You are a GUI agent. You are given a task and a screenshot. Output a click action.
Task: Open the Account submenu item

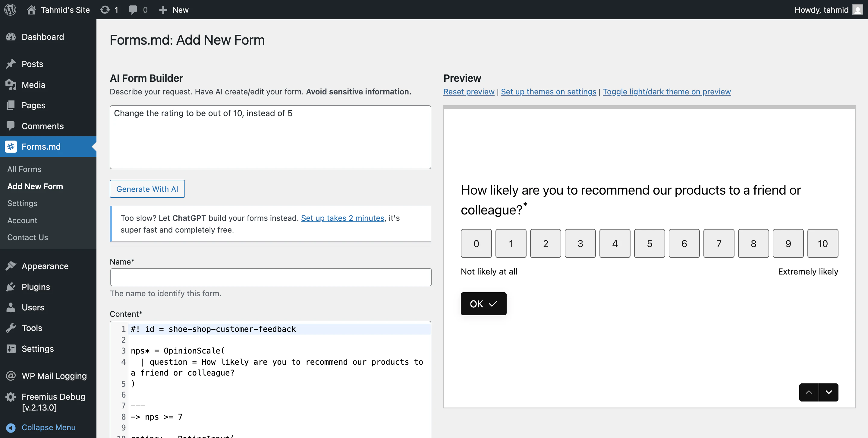(22, 221)
